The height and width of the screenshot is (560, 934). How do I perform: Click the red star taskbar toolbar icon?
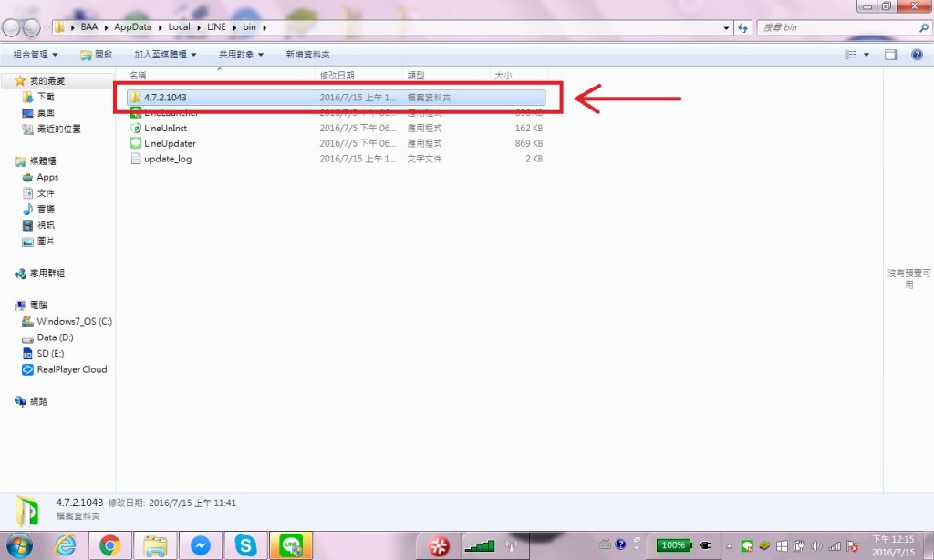(439, 545)
